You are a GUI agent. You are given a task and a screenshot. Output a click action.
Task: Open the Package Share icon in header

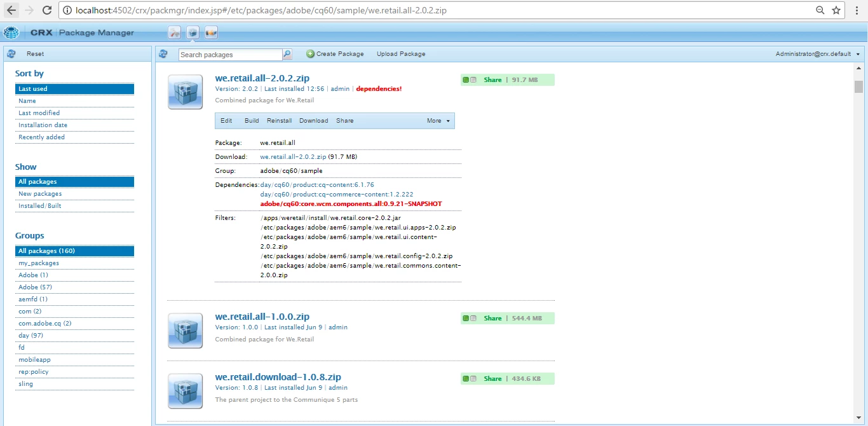pos(211,32)
